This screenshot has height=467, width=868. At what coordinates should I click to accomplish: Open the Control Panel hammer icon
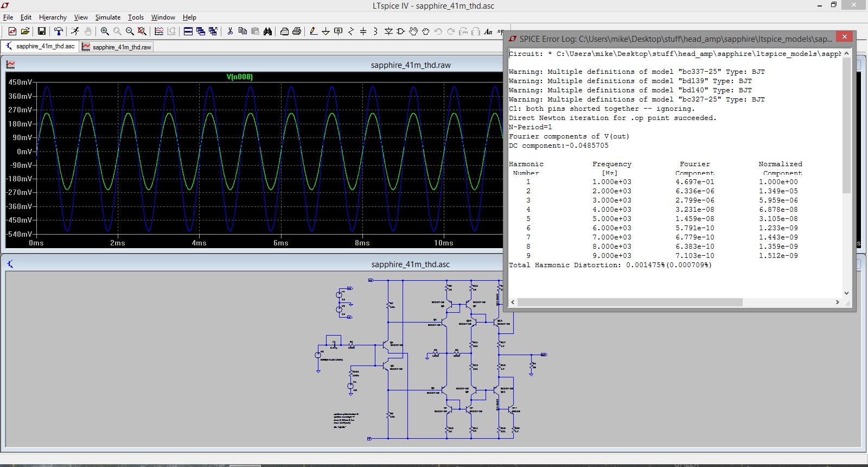[58, 31]
